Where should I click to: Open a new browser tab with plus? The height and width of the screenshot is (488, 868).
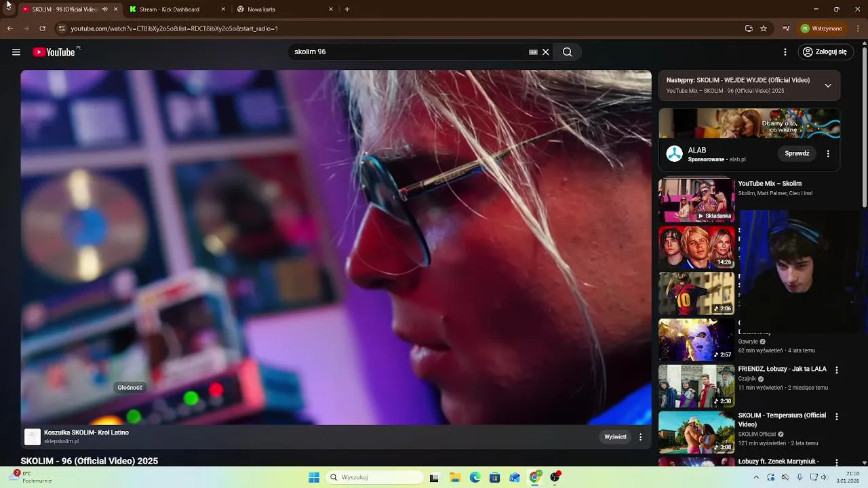click(x=347, y=9)
